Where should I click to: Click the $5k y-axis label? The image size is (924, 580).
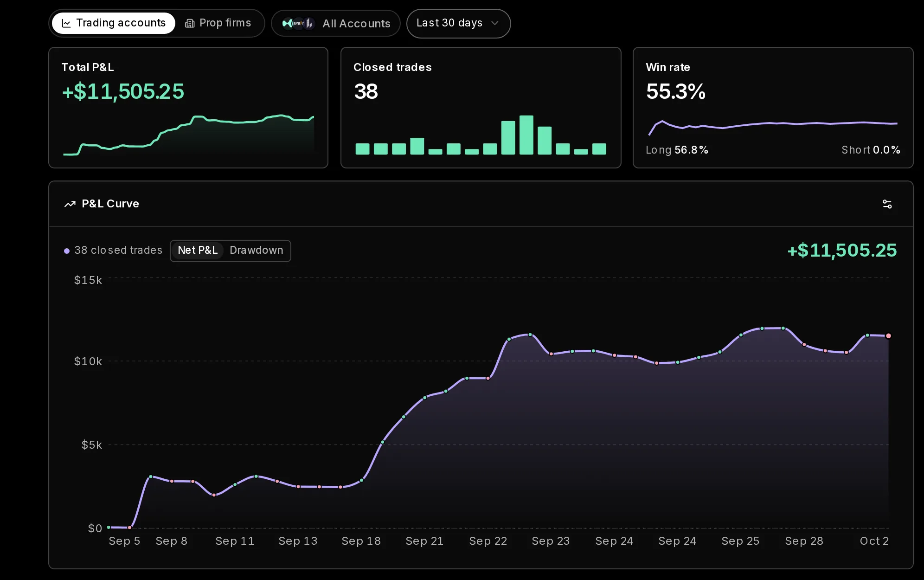pyautogui.click(x=91, y=445)
